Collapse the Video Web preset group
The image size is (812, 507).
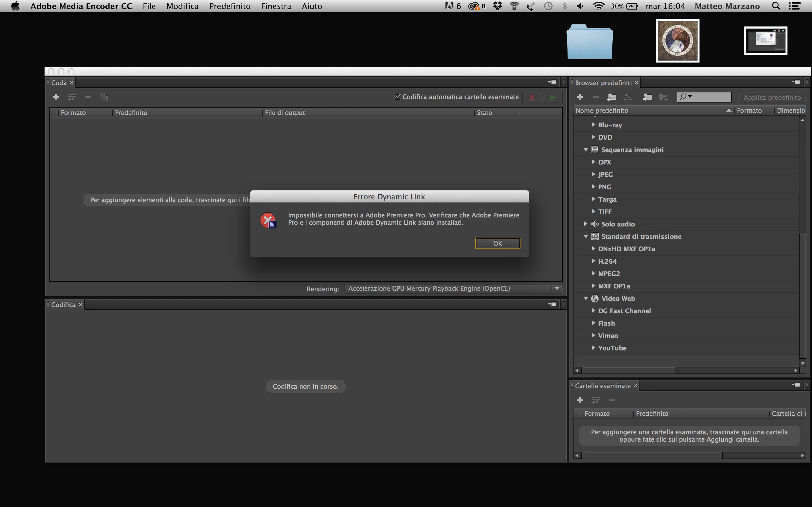586,299
